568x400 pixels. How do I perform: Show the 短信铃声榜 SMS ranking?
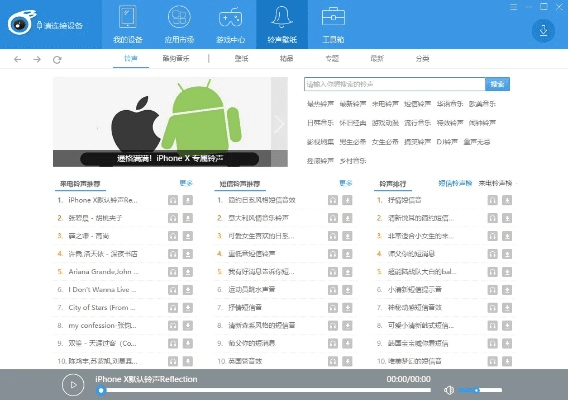[x=455, y=183]
